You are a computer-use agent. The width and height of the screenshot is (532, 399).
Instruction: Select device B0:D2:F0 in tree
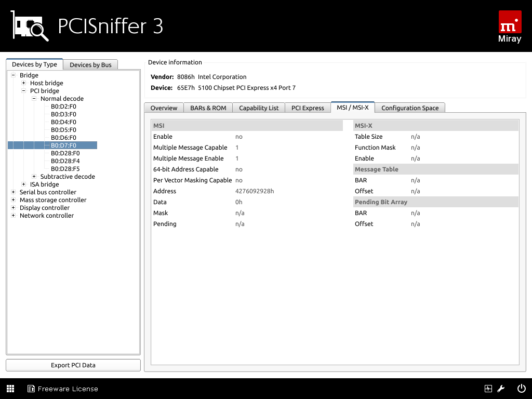point(63,107)
